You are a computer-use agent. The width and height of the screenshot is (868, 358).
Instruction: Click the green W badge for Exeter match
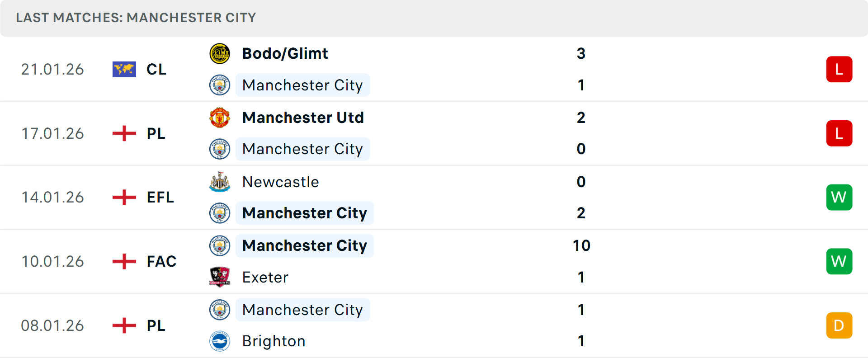click(x=839, y=261)
